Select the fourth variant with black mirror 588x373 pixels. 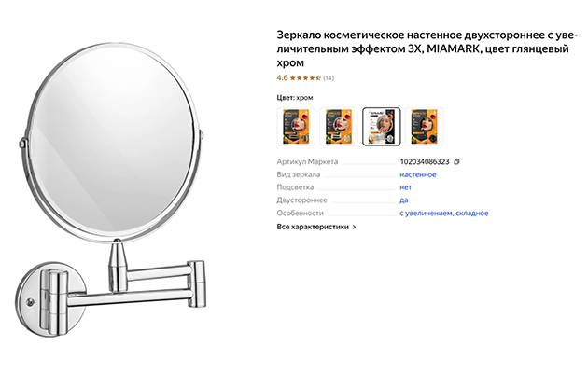(424, 127)
